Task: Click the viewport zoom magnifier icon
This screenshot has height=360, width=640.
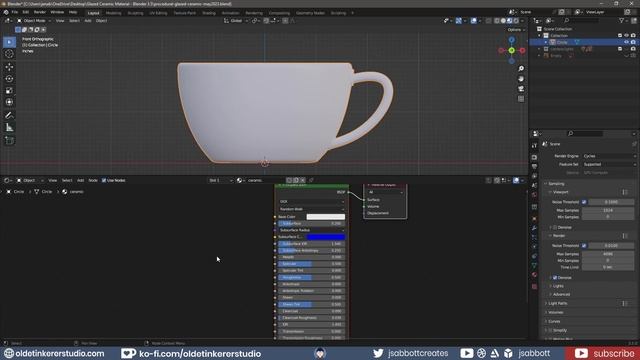Action: (x=521, y=69)
